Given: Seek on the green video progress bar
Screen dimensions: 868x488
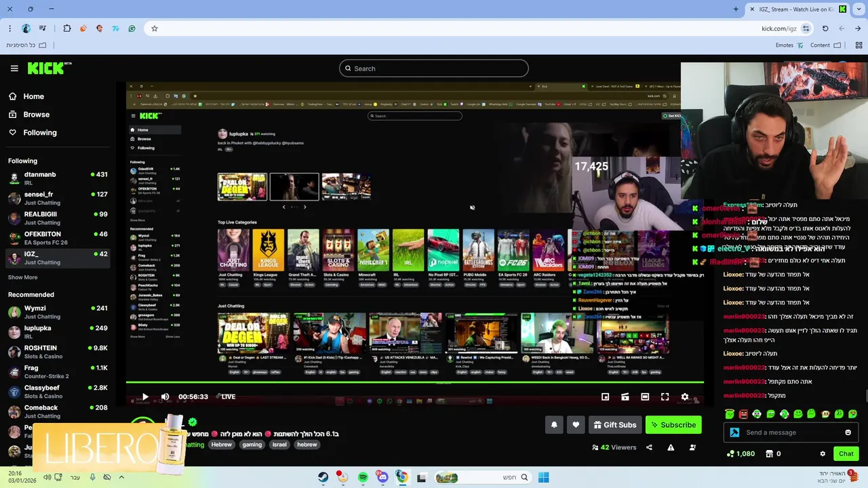Looking at the screenshot, I should click(414, 382).
